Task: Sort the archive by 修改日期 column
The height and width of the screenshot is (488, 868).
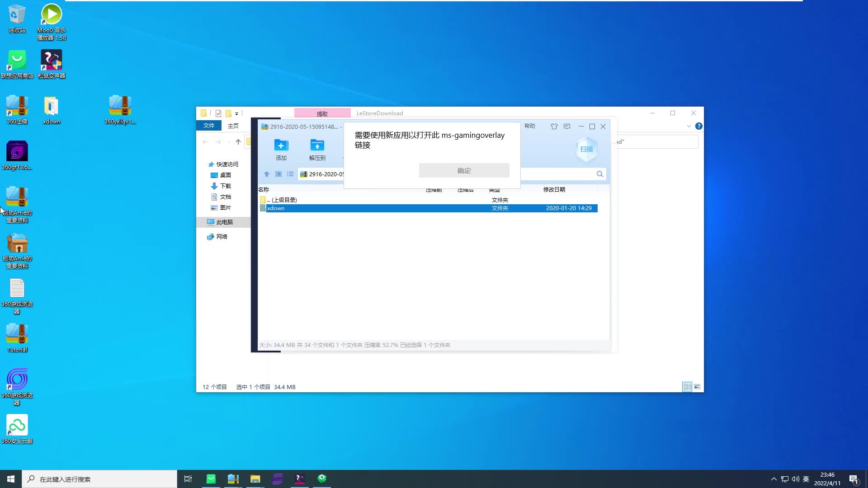Action: tap(554, 189)
